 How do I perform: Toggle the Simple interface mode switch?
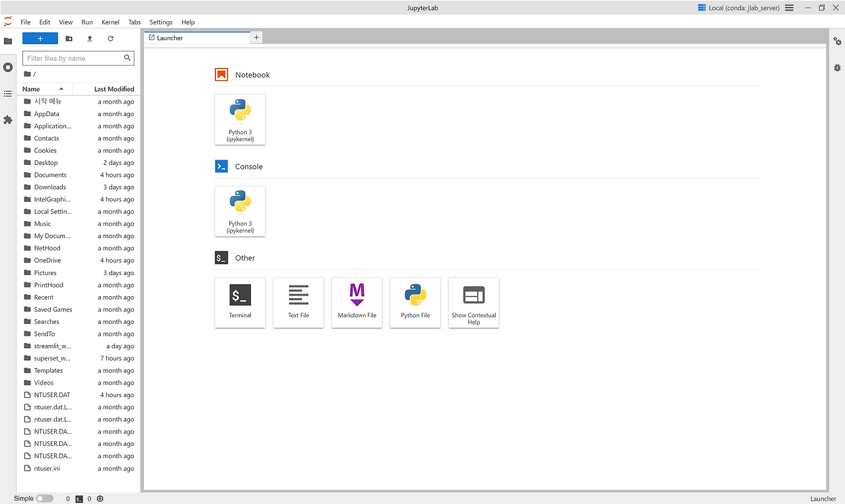(x=45, y=499)
